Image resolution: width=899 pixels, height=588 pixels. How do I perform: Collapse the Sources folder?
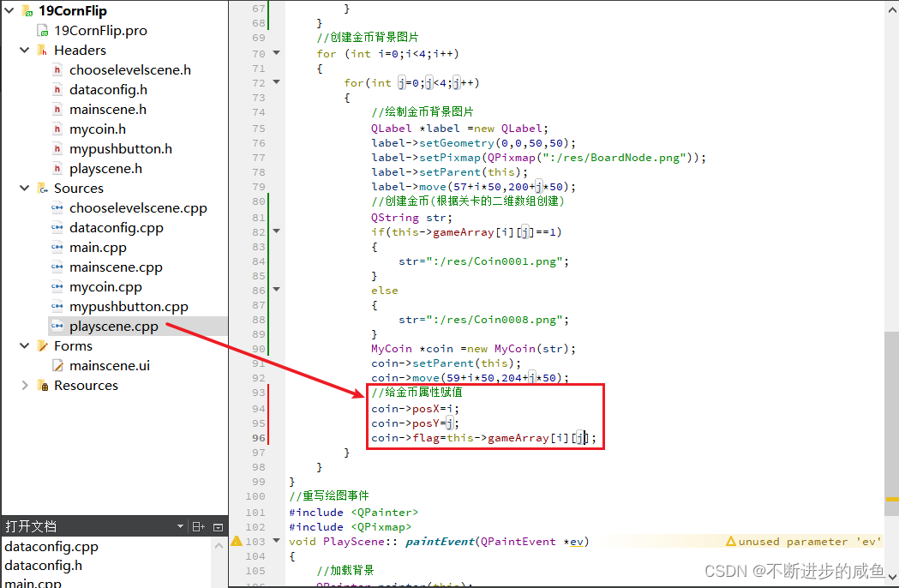(x=24, y=189)
